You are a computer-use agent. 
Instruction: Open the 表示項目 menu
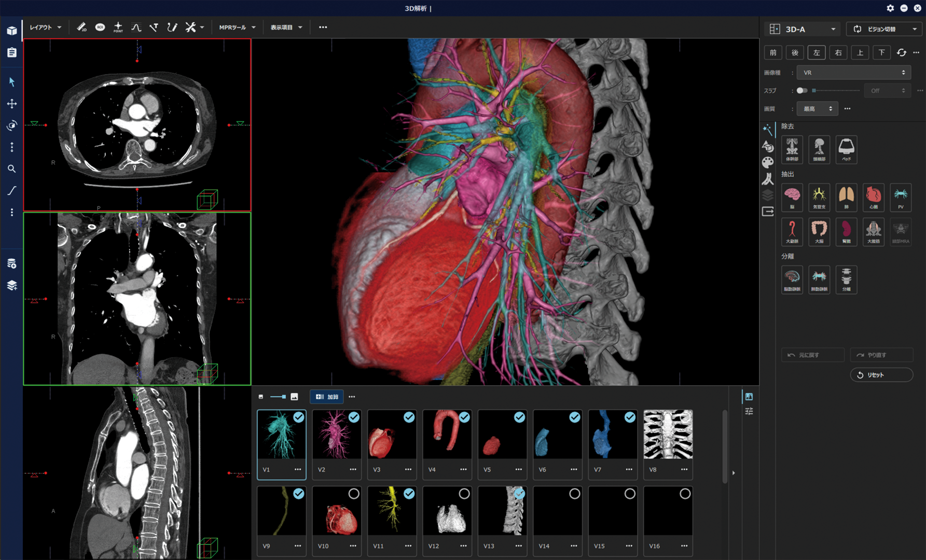click(286, 27)
